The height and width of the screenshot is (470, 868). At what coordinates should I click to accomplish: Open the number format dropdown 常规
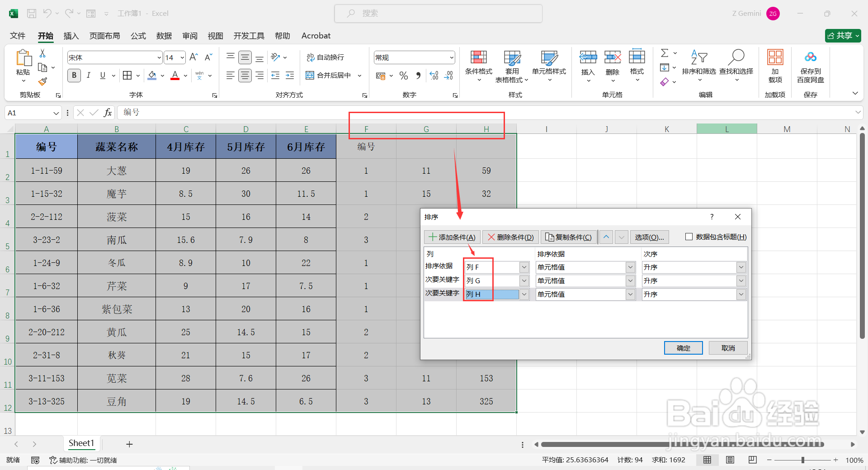[451, 57]
